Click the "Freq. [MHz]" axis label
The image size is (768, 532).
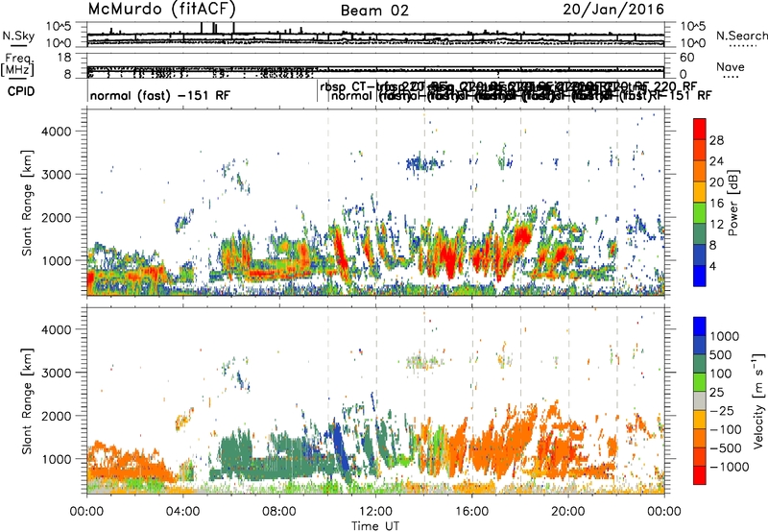17,64
